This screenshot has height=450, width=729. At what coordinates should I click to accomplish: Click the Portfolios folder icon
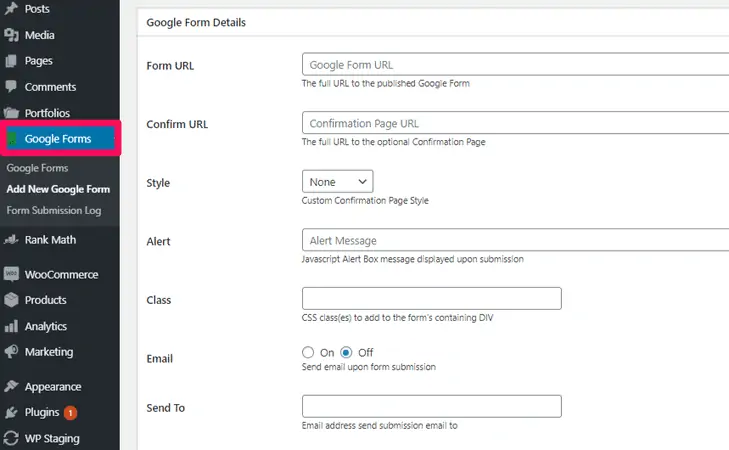tap(11, 113)
